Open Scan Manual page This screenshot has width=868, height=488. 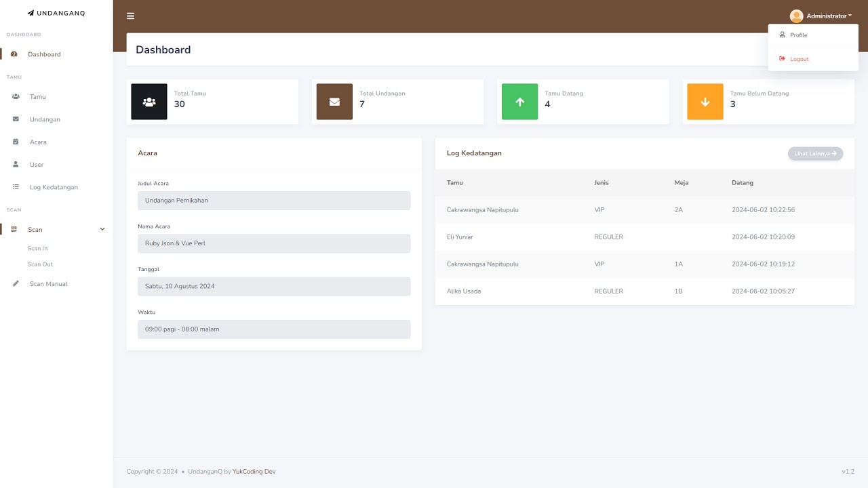click(x=49, y=284)
